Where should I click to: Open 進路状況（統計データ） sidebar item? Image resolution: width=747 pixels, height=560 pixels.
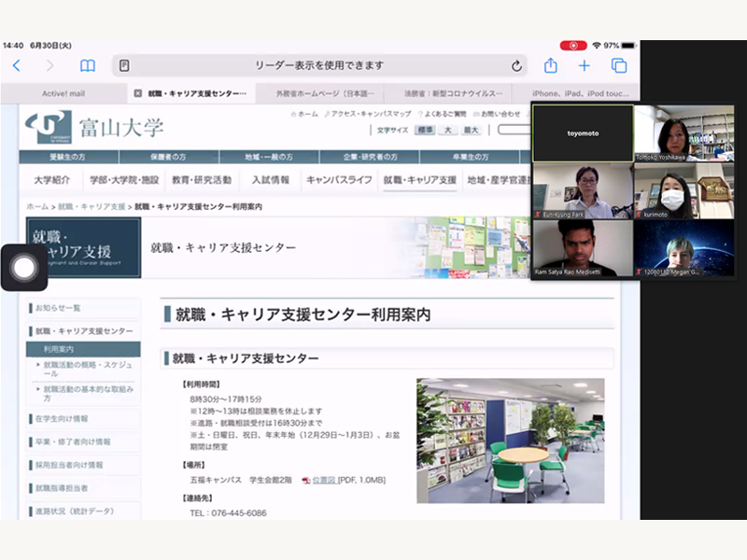[x=84, y=511]
